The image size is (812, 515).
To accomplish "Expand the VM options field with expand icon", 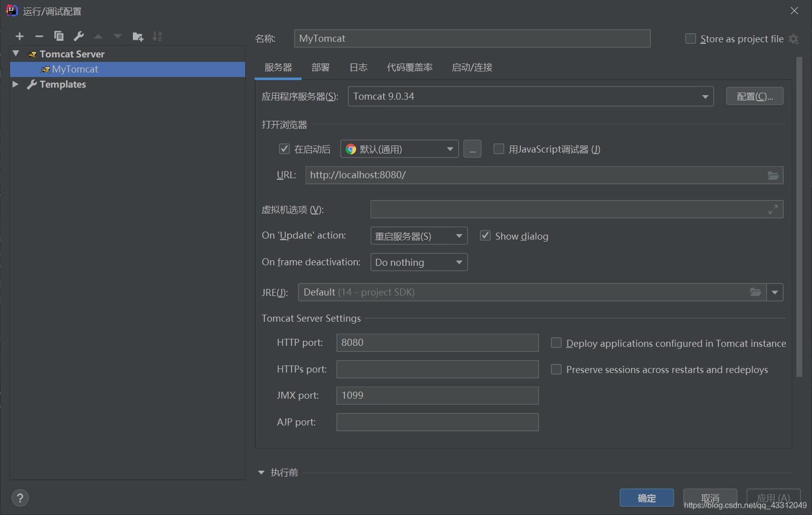I will pos(773,209).
